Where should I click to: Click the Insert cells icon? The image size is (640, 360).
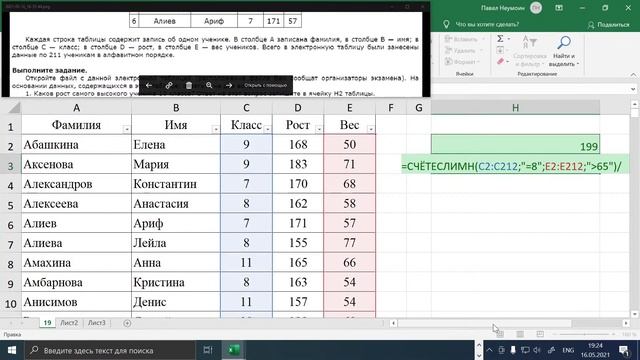pyautogui.click(x=448, y=39)
